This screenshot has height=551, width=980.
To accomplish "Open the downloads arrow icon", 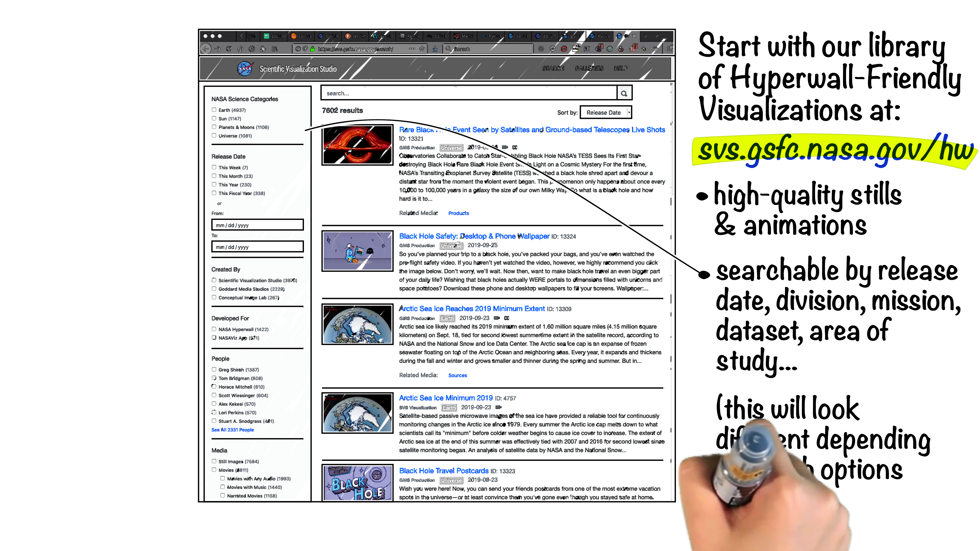I will (435, 49).
